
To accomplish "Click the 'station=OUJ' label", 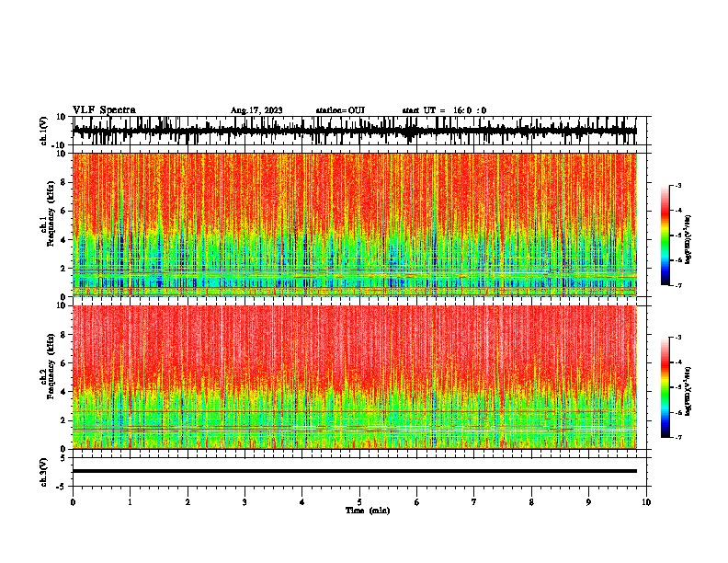I will [x=340, y=110].
